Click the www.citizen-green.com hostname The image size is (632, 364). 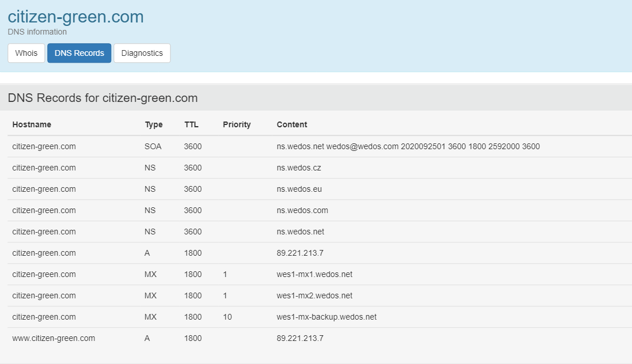point(54,338)
